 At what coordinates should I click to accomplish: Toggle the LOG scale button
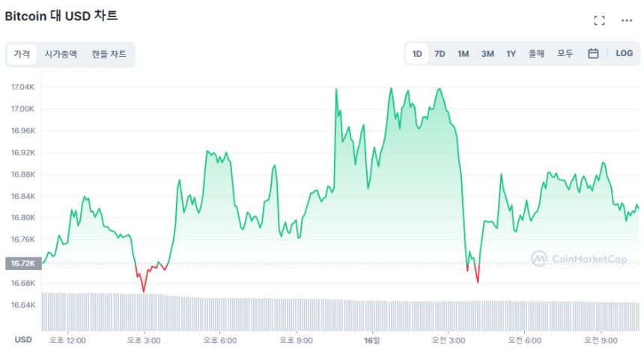point(624,54)
